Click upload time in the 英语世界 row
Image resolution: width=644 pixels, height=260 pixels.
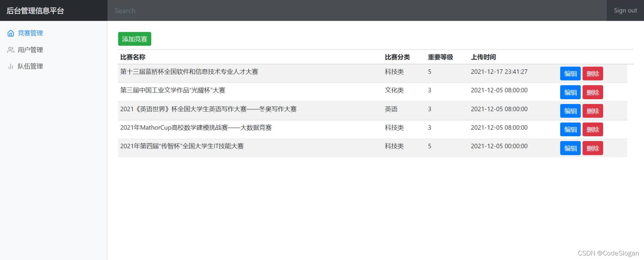pyautogui.click(x=499, y=109)
